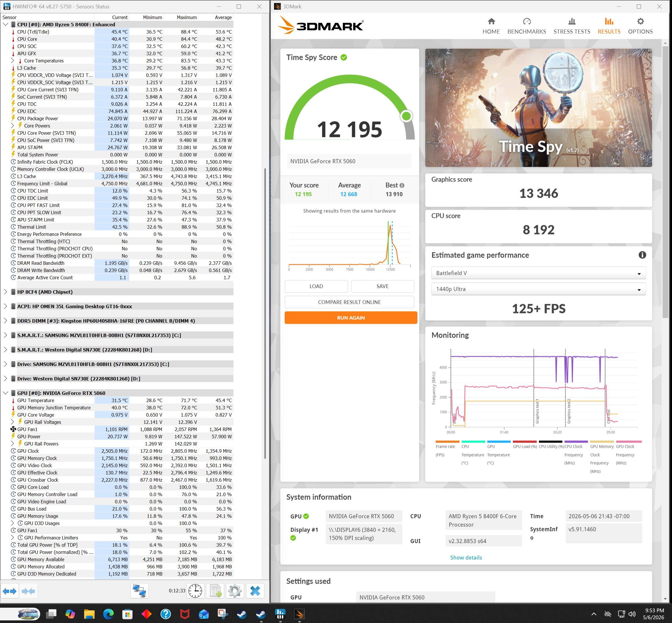Open Outlook from the taskbar
This screenshot has height=623, width=672.
pos(204,614)
